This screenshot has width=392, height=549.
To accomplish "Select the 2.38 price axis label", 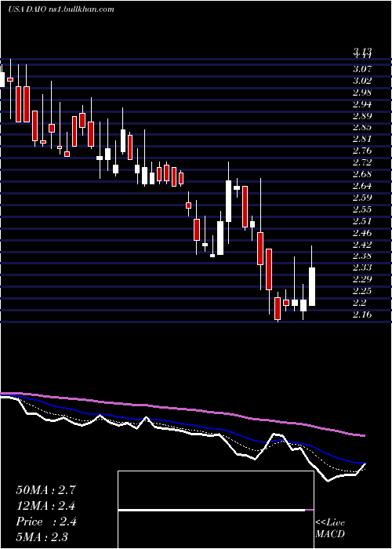I will click(362, 256).
